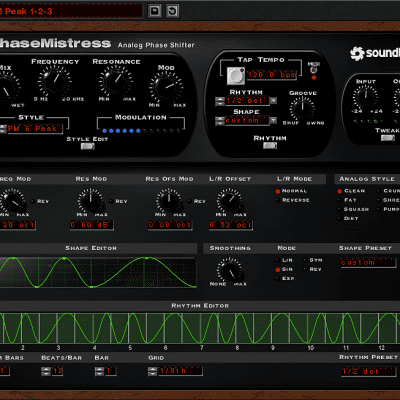Click the Beats/Bar stepper arrows

click(x=46, y=371)
